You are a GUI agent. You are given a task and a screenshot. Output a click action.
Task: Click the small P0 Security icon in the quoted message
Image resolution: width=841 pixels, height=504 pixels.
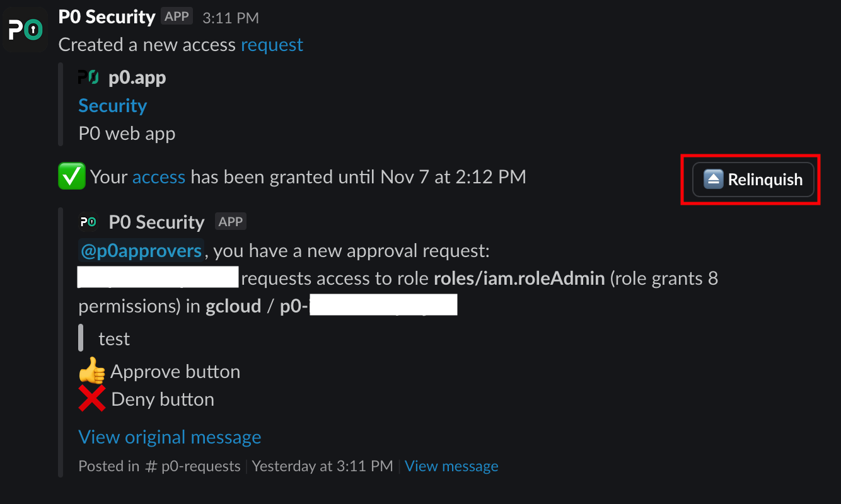tap(88, 222)
